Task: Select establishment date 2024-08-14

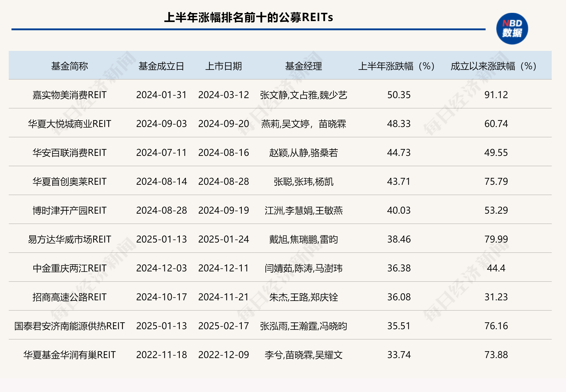Action: pos(162,182)
